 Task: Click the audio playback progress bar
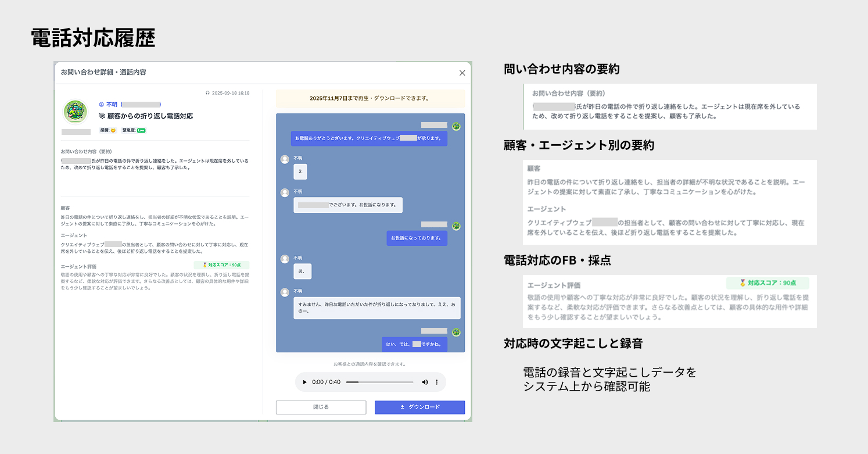click(x=380, y=382)
